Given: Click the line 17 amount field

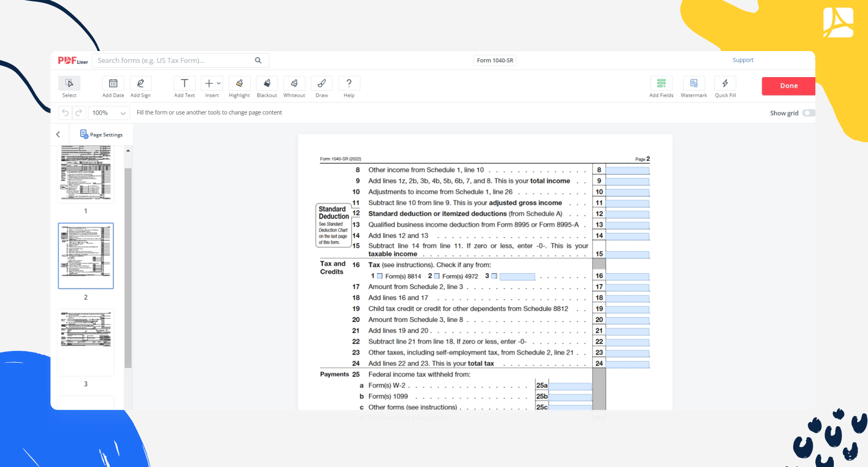Looking at the screenshot, I should coord(627,287).
